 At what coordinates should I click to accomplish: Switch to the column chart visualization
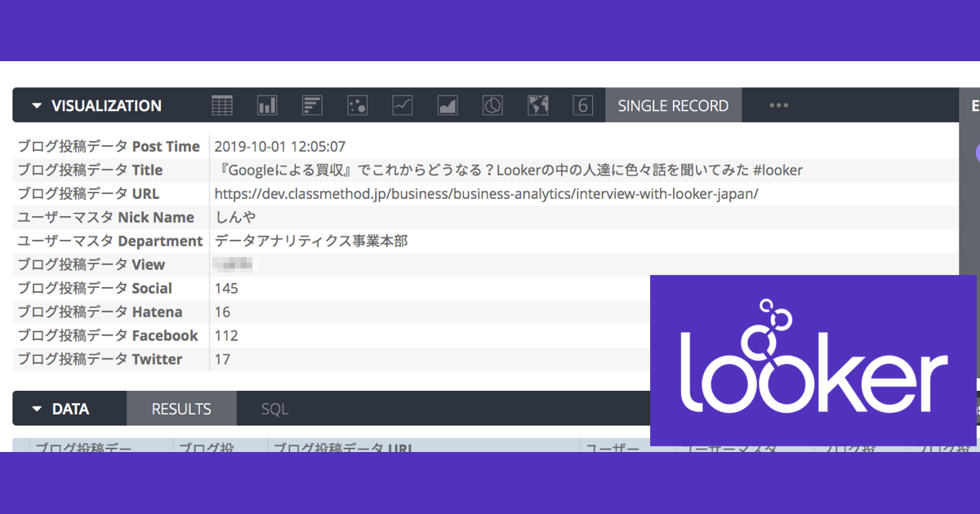[x=267, y=104]
